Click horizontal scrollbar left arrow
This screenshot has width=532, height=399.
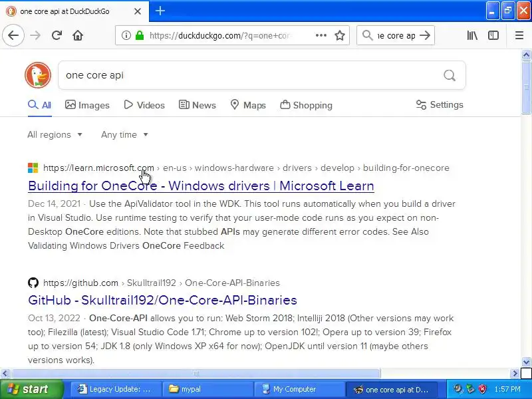(5, 374)
